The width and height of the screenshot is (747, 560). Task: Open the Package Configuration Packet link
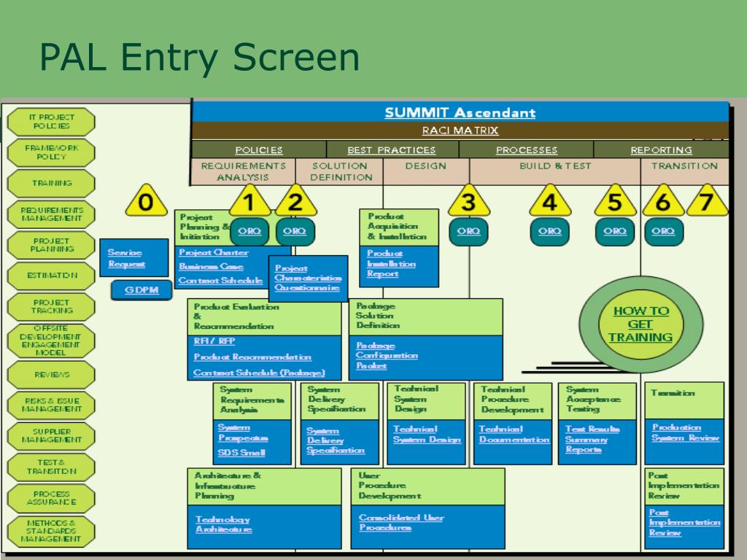tap(387, 356)
